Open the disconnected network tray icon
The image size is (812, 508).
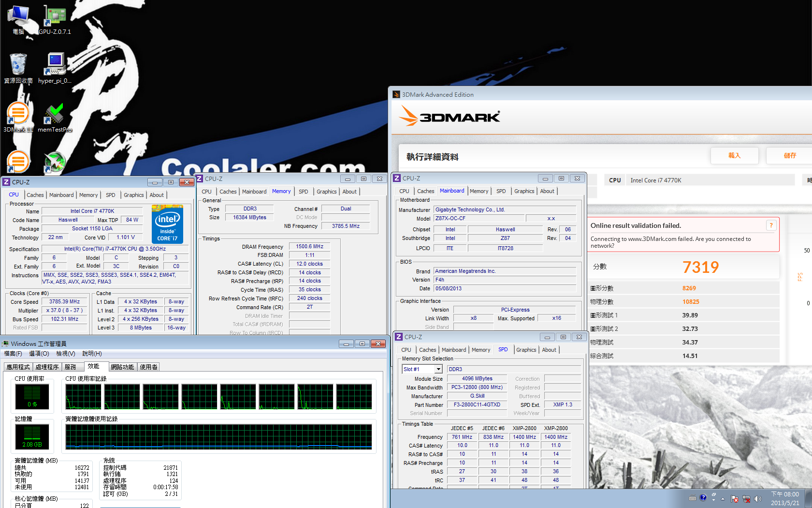(x=746, y=499)
